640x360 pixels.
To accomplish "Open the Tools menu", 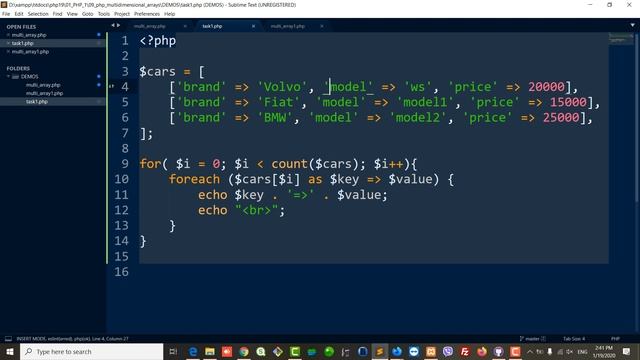I will [104, 14].
